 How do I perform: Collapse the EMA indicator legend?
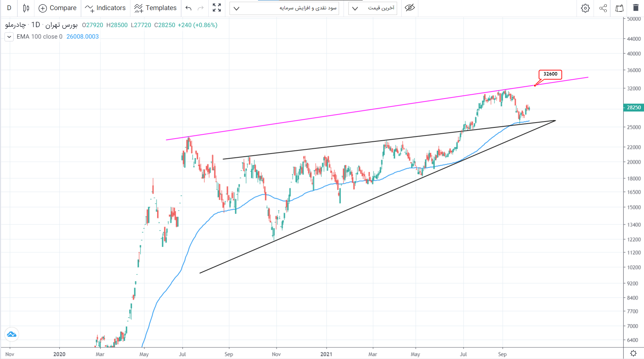coord(9,37)
